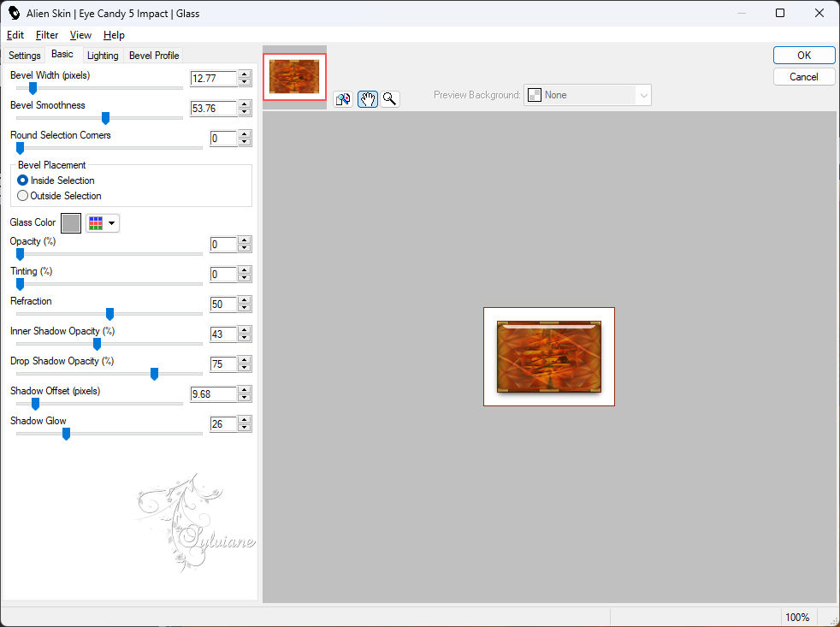
Task: Toggle the show original preview icon
Action: pos(343,99)
